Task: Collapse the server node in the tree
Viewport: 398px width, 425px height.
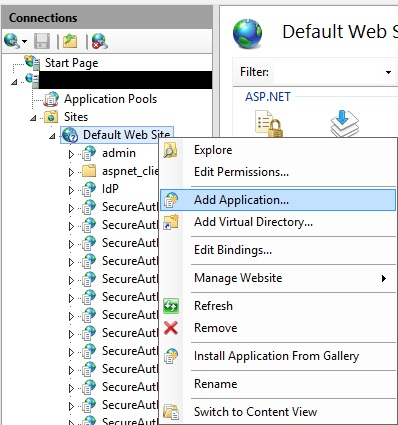Action: [14, 81]
